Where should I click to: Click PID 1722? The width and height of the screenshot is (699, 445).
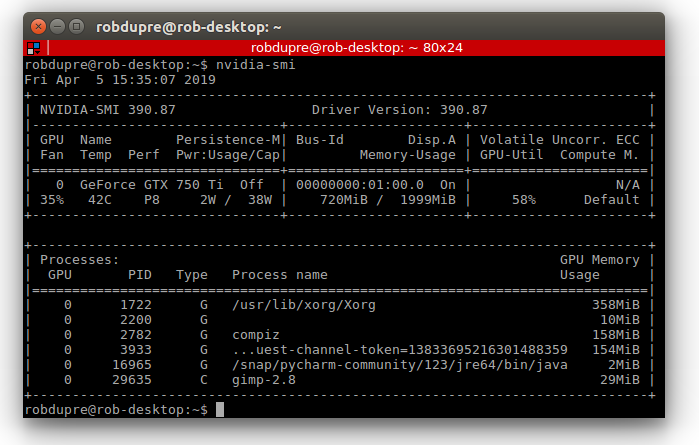(136, 305)
